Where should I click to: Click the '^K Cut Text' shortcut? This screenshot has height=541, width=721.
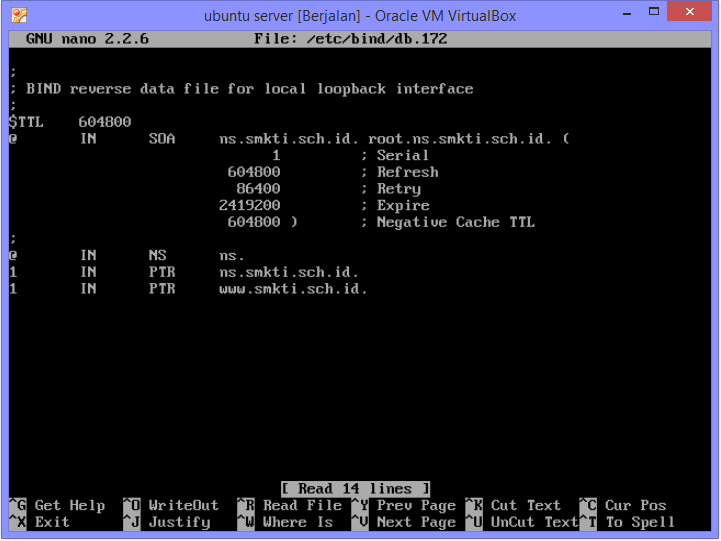(x=513, y=505)
